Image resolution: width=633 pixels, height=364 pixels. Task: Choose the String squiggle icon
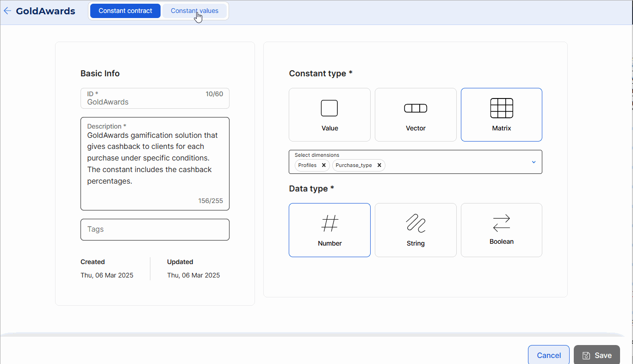[416, 223]
